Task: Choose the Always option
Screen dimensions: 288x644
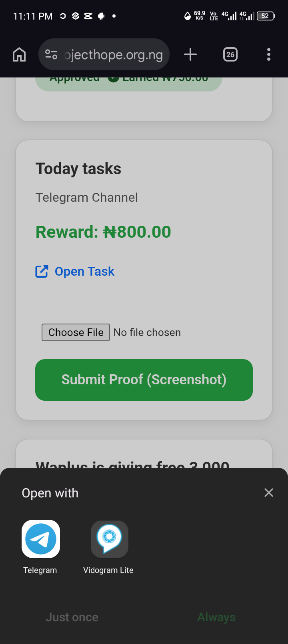Action: coord(216,617)
